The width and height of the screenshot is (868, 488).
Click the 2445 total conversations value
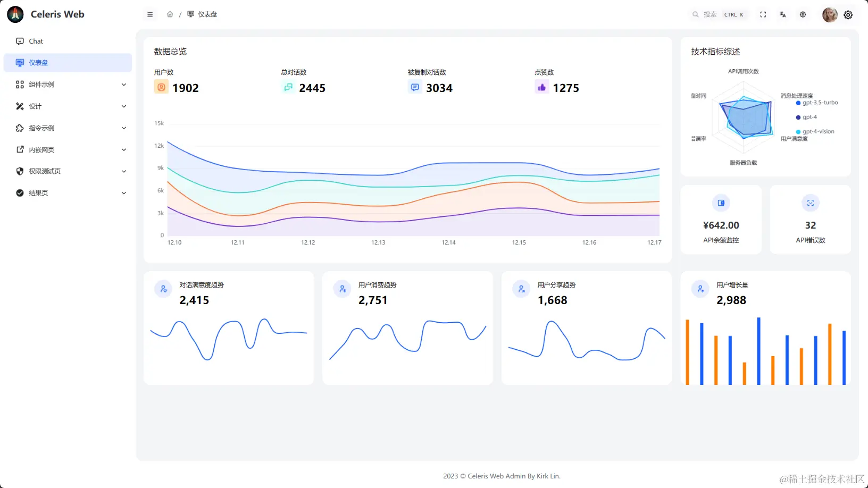(x=312, y=88)
